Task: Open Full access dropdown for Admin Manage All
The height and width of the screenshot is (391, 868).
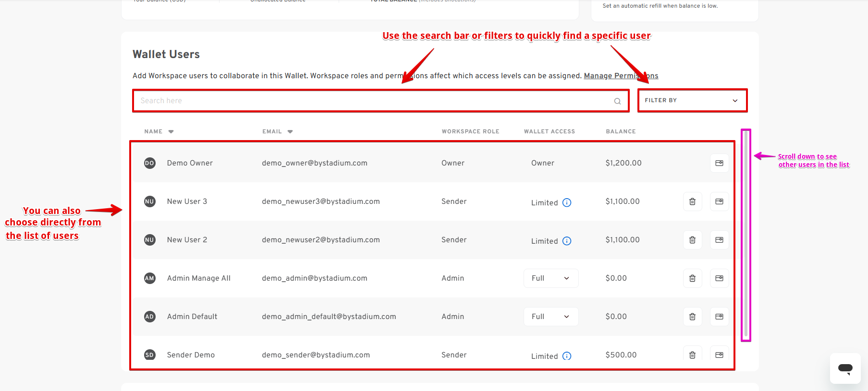Action: pos(551,278)
